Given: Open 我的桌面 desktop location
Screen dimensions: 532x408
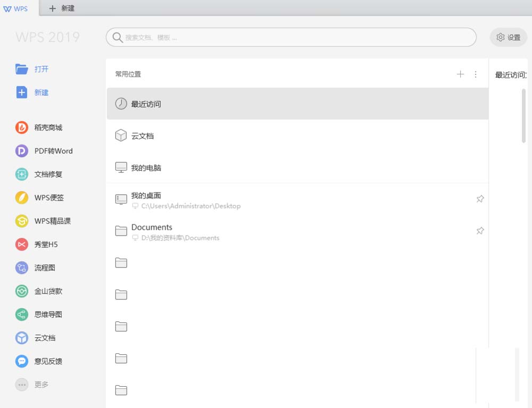Looking at the screenshot, I should (x=297, y=200).
